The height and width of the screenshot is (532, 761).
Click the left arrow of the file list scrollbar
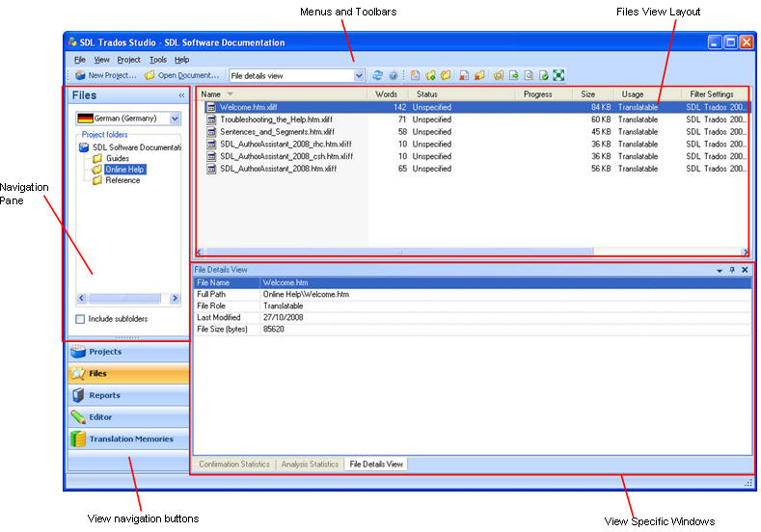(x=200, y=252)
